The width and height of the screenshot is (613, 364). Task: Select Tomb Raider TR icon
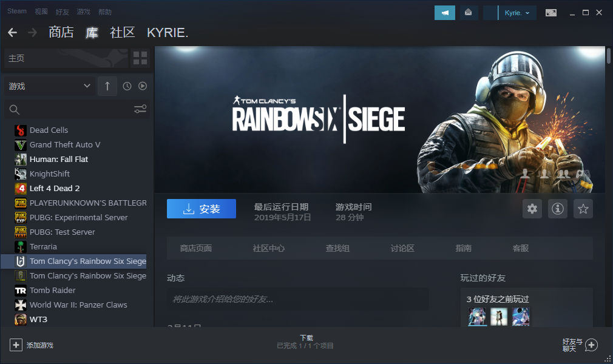point(21,291)
